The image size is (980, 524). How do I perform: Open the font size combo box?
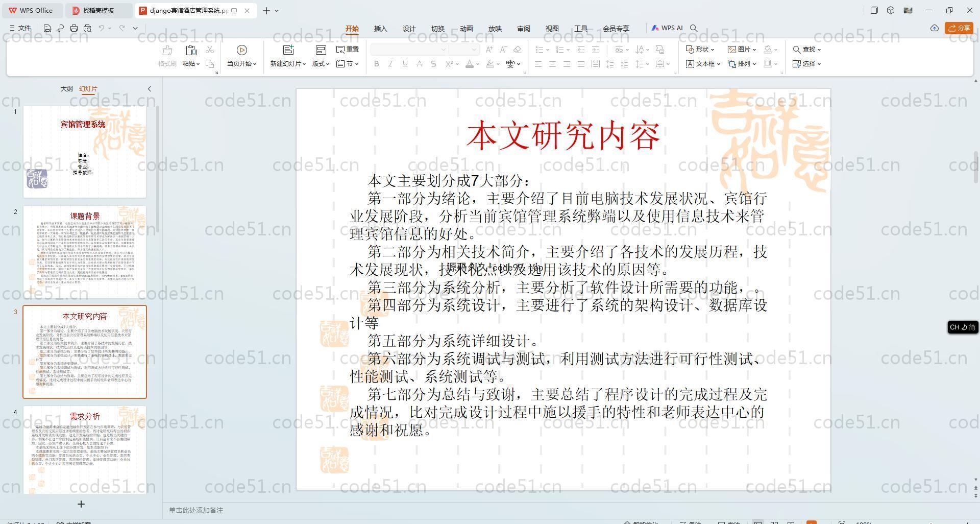click(464, 50)
